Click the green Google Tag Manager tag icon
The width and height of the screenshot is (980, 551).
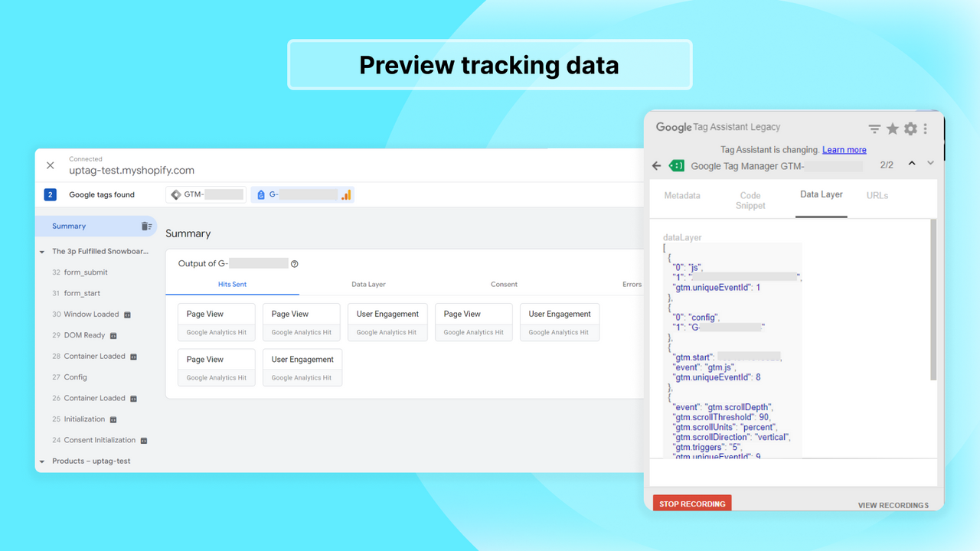point(677,165)
